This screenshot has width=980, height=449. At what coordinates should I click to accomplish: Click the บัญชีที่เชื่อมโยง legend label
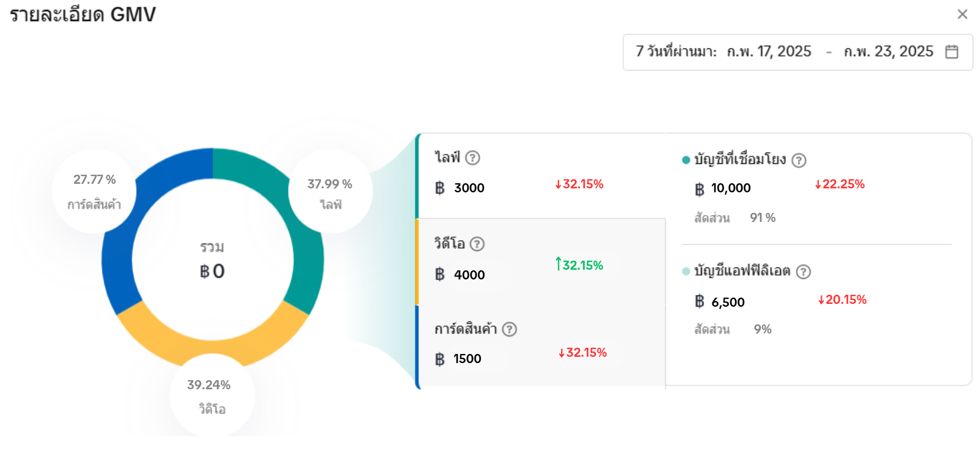tap(740, 160)
